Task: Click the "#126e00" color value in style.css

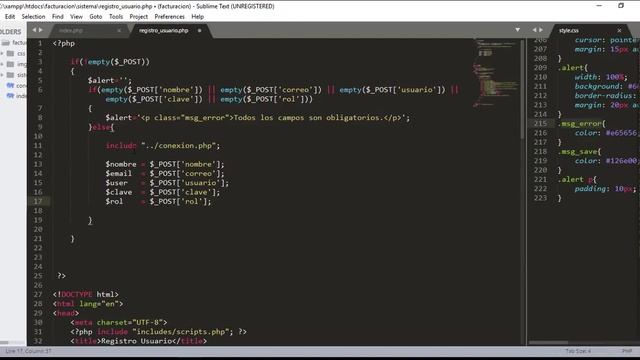Action: tap(621, 161)
